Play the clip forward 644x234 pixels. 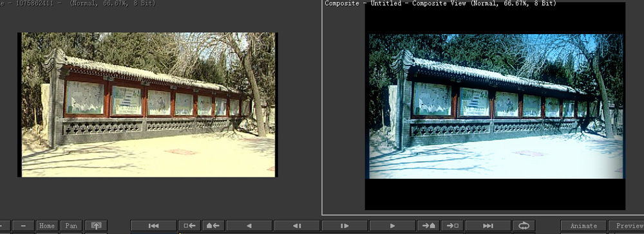point(392,226)
